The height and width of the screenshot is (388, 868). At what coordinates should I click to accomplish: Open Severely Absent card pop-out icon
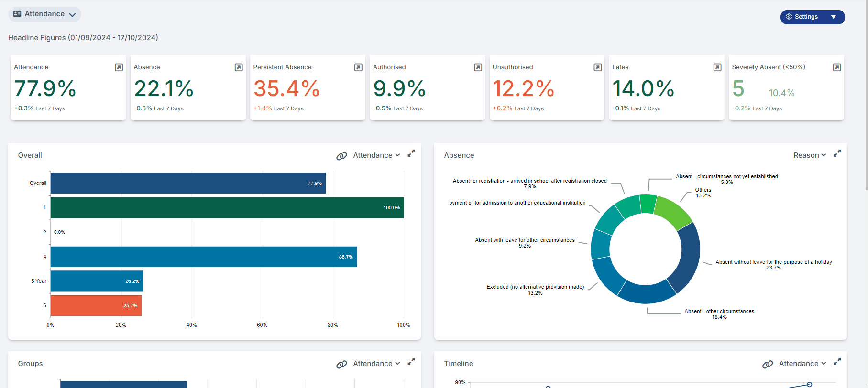[x=837, y=67]
